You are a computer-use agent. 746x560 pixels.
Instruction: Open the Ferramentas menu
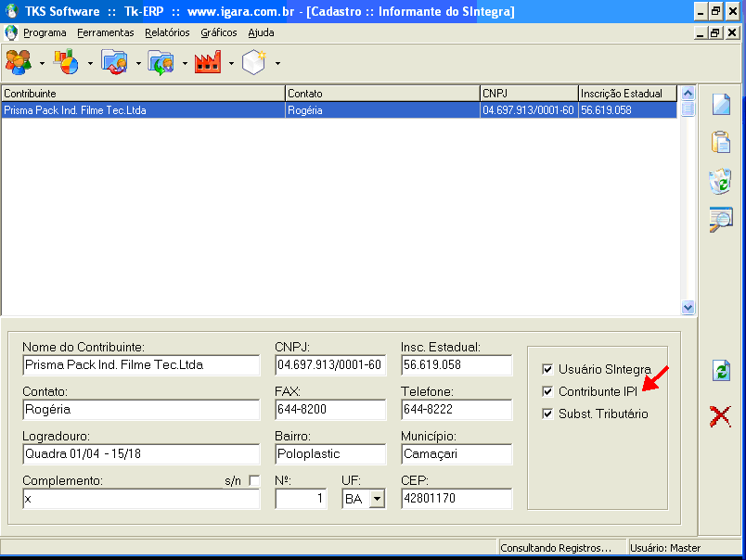tap(105, 32)
